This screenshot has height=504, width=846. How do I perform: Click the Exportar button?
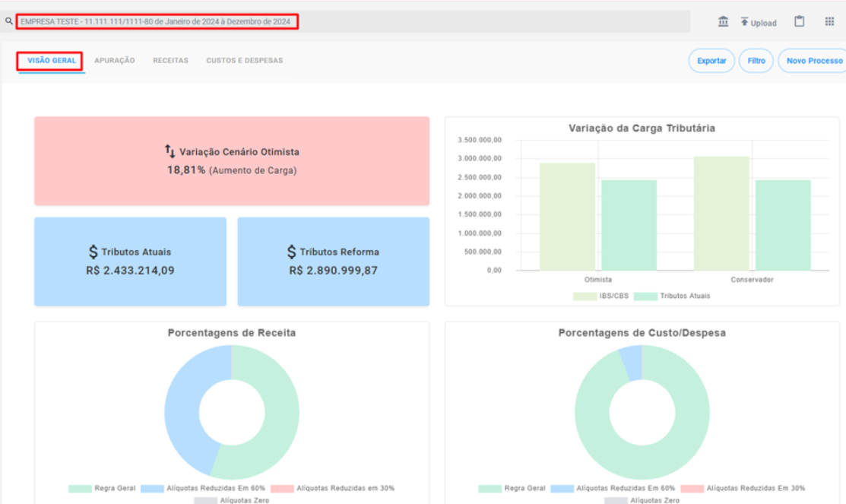pos(711,61)
